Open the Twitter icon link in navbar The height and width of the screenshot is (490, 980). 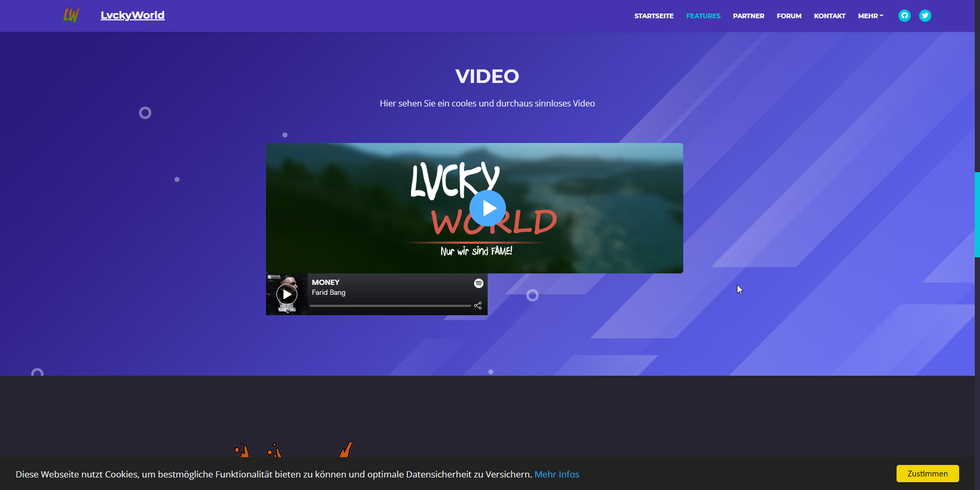tap(925, 16)
